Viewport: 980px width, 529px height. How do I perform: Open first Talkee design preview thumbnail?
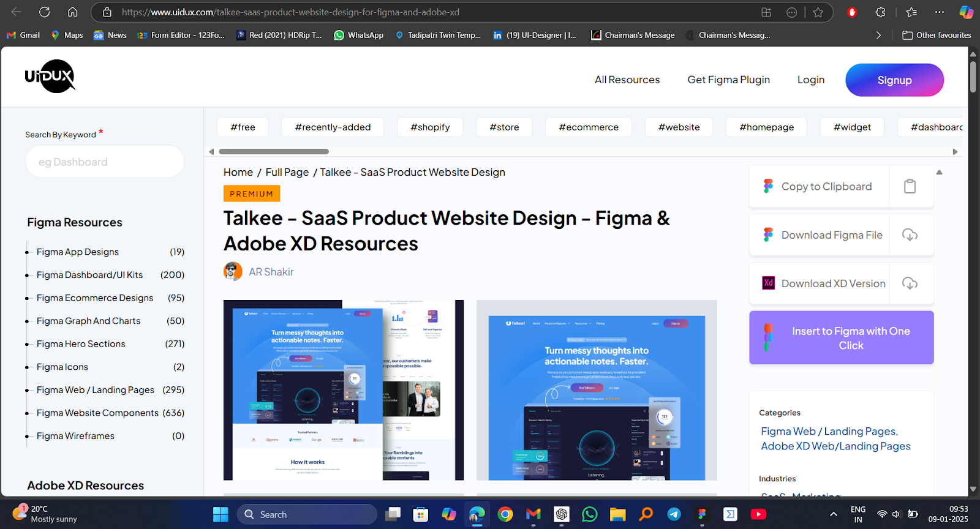(x=344, y=390)
